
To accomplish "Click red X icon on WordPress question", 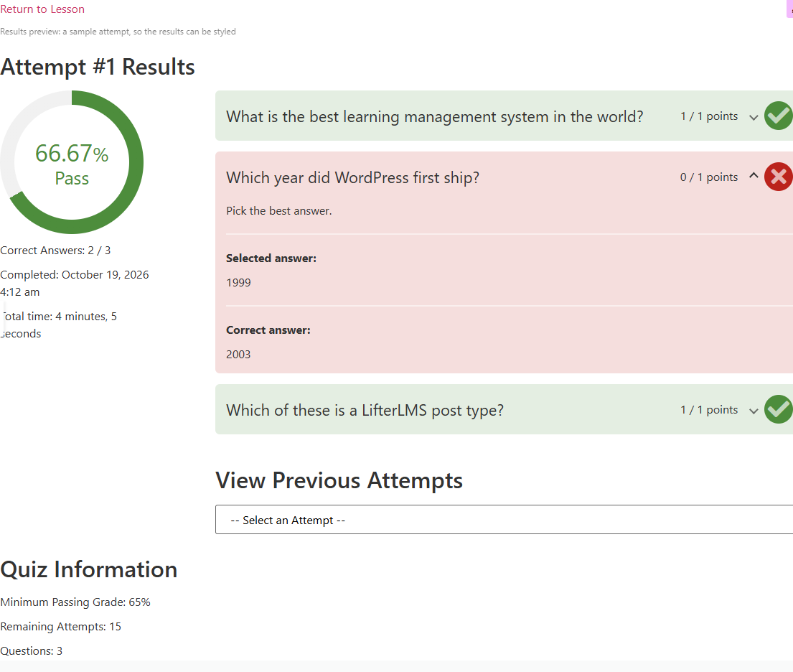I will click(779, 176).
